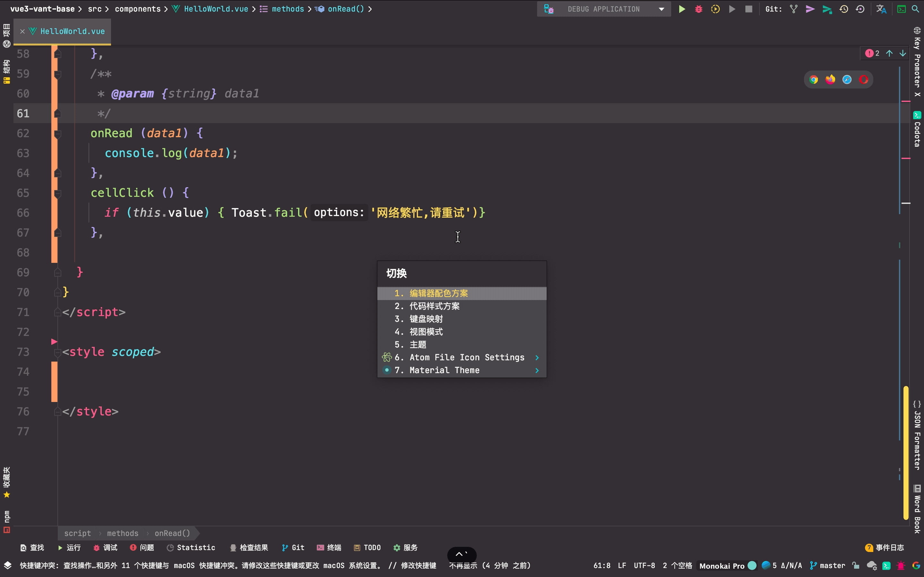This screenshot has width=924, height=577.
Task: Click the Stop process square icon
Action: coord(749,9)
